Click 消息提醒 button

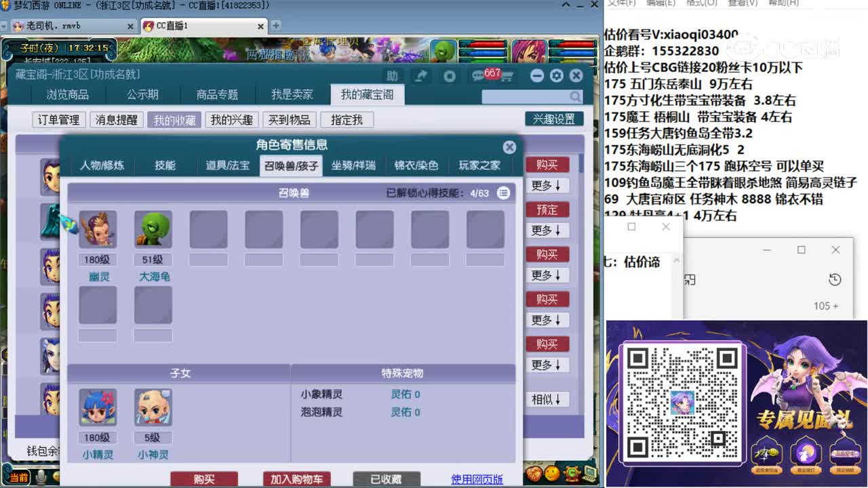[117, 120]
